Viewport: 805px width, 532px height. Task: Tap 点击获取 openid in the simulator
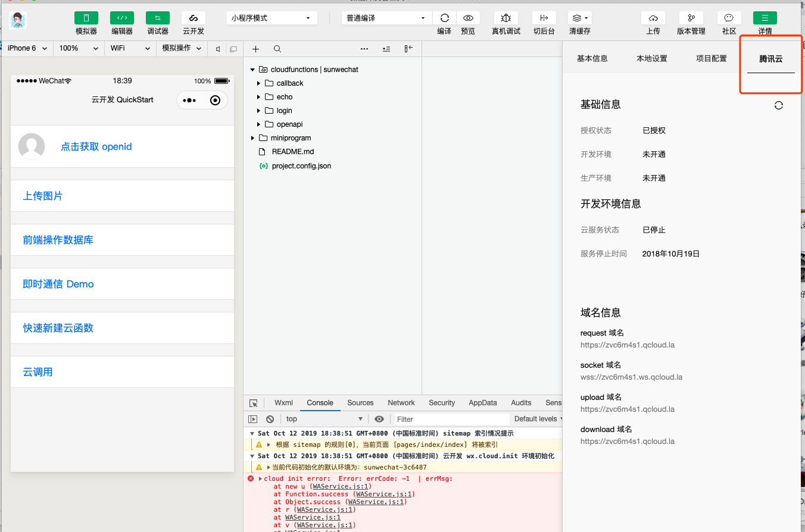pos(96,146)
